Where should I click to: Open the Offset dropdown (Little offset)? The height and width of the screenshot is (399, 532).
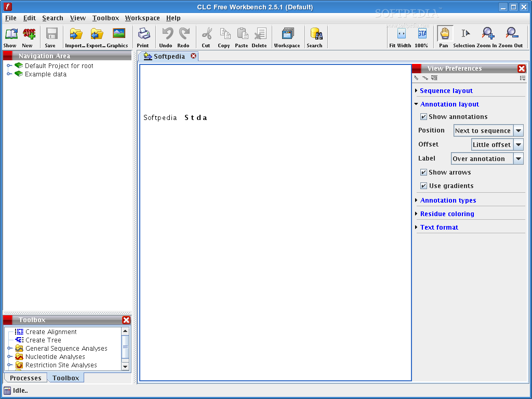[497, 144]
